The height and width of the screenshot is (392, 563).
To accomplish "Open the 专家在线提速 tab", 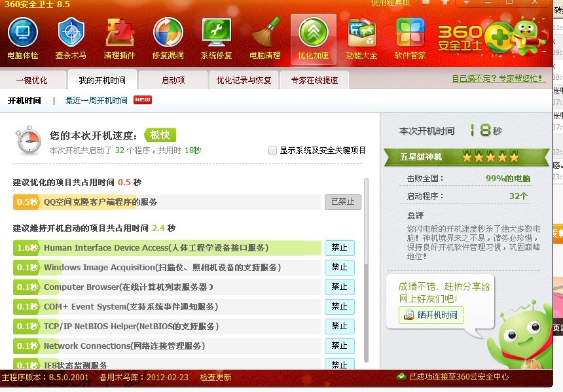I will (314, 80).
